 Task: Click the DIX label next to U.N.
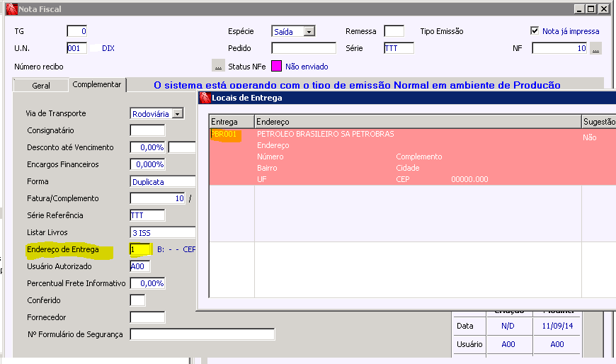[x=108, y=48]
